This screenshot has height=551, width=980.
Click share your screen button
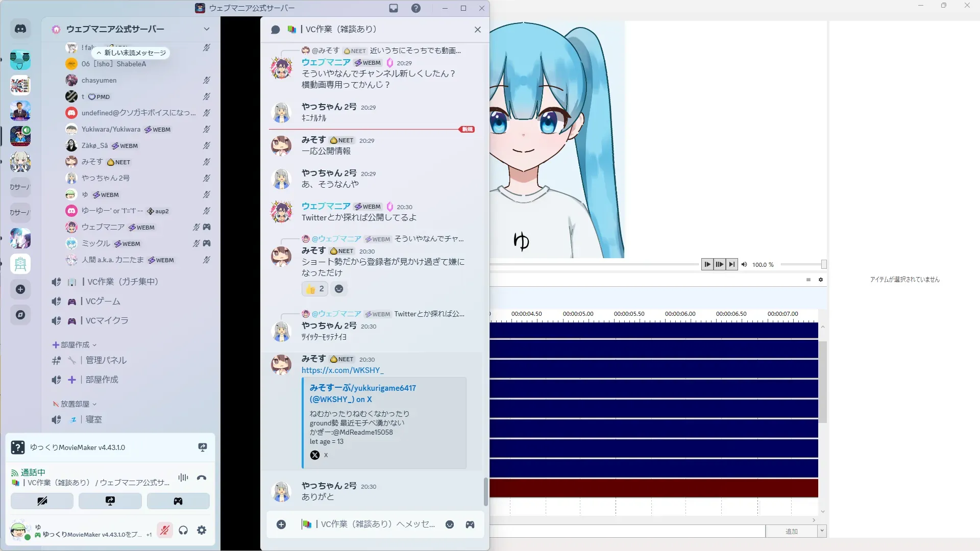(x=110, y=501)
